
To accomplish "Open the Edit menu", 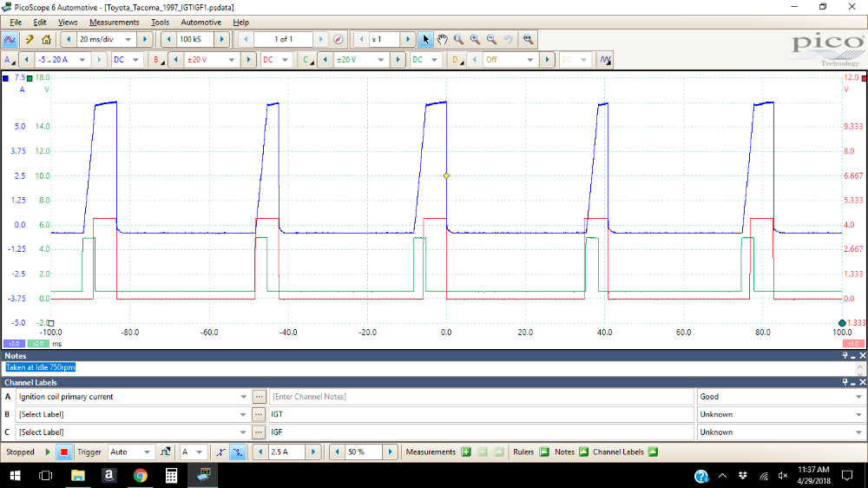I will pos(40,23).
